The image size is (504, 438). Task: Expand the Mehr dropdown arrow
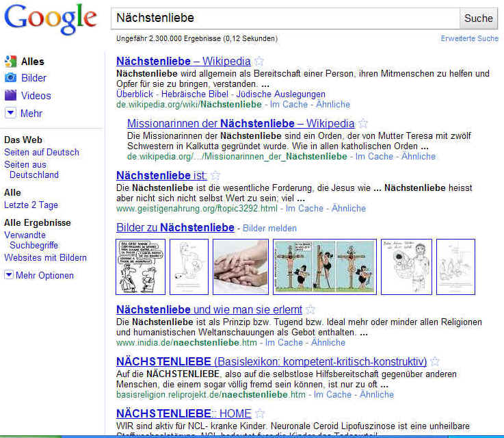tap(11, 113)
